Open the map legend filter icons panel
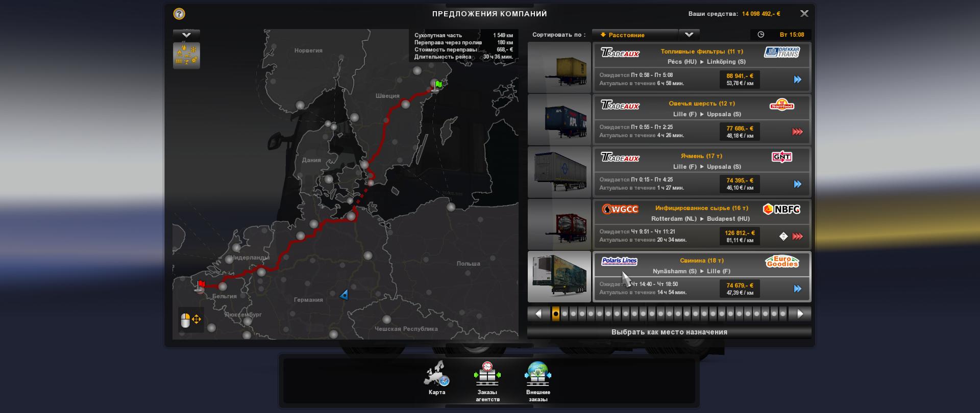 (x=186, y=56)
